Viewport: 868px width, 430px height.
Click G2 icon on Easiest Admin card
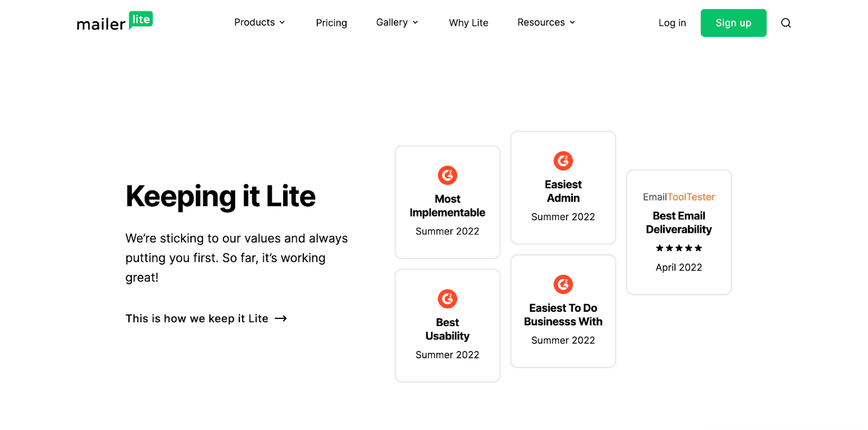(563, 161)
